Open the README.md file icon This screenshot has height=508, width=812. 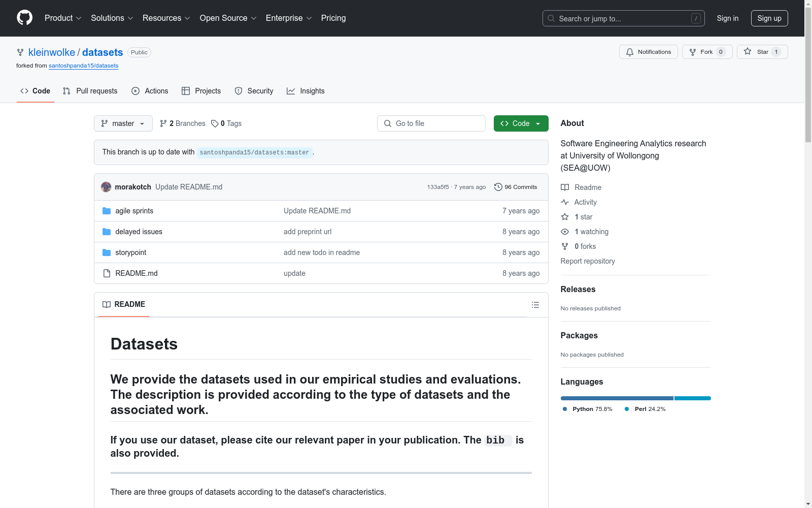[107, 273]
